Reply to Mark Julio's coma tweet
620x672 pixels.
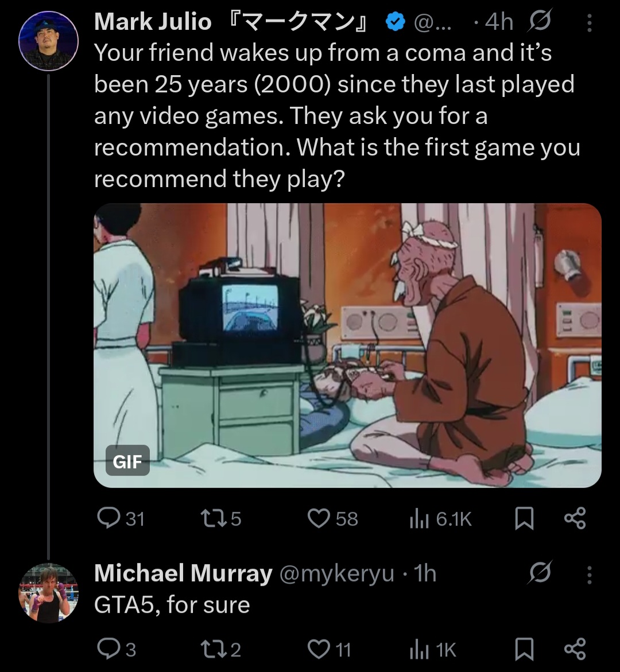coord(121,519)
